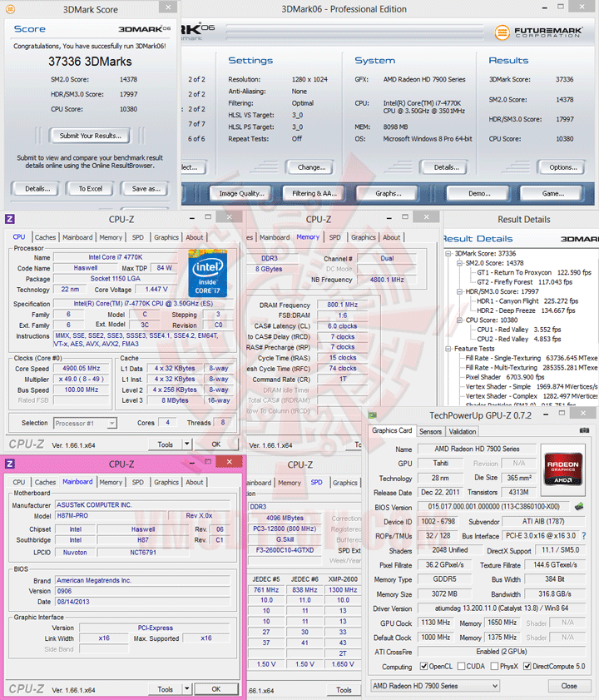Screen dimensions: 599x700
Task: Switch to the Validation tab in GPU-Z
Action: 463,431
